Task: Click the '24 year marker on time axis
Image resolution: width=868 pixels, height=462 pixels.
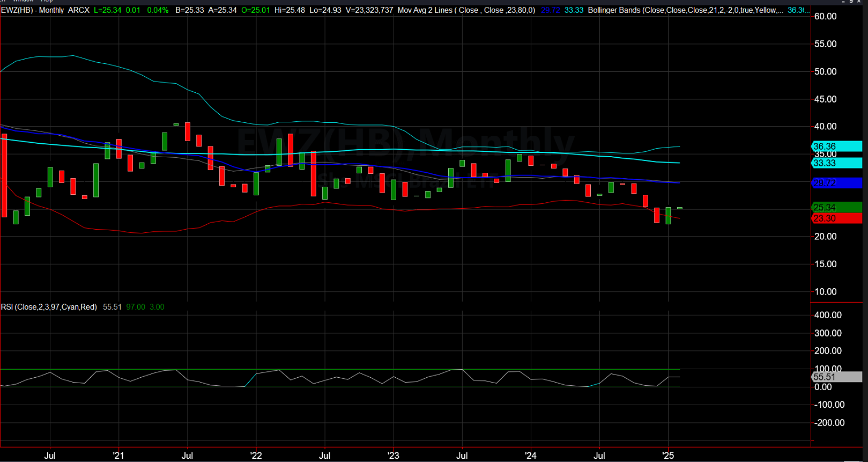Action: [531, 456]
